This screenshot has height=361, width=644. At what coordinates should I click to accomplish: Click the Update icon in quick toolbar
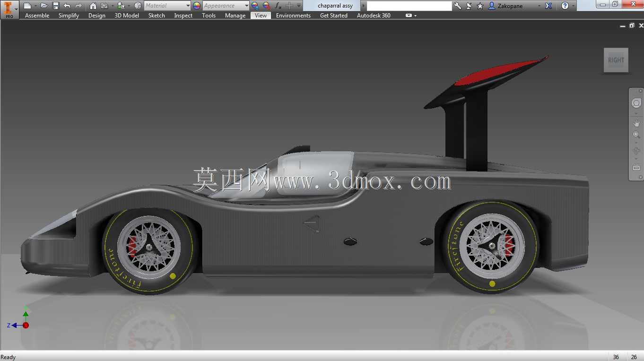coord(104,6)
